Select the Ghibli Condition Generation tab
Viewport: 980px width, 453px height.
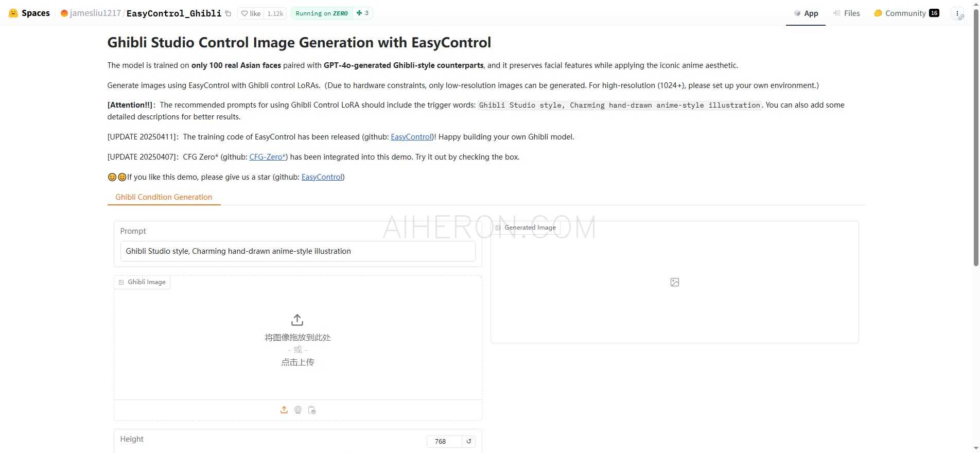[164, 197]
